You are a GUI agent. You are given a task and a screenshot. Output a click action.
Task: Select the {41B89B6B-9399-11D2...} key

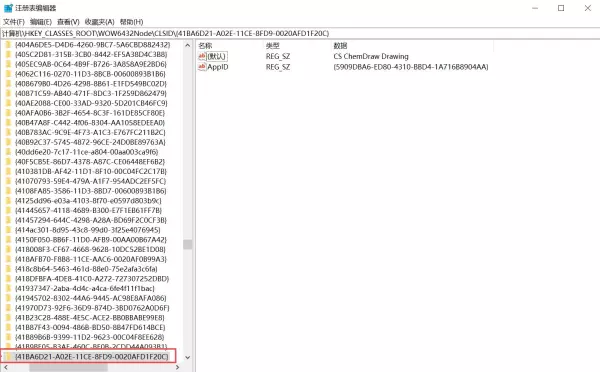click(90, 337)
